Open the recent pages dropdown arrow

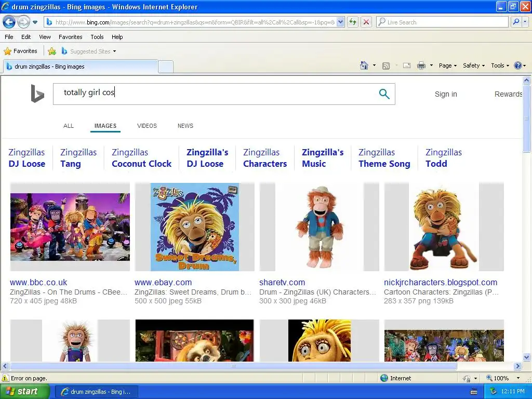pos(35,22)
